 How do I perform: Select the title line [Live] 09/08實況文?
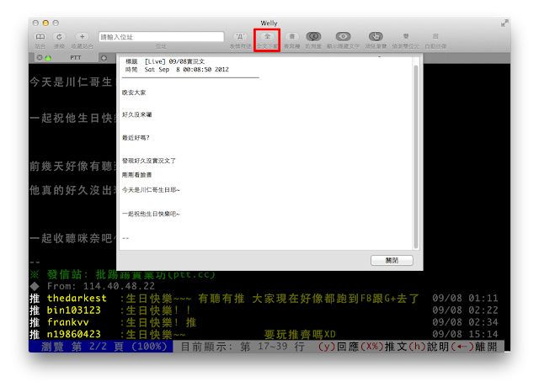tap(174, 61)
